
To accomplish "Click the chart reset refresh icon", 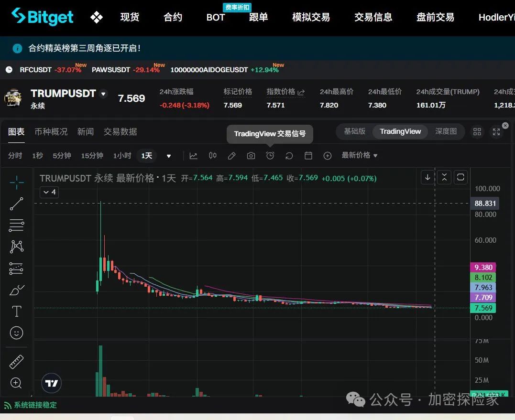I will pyautogui.click(x=289, y=156).
